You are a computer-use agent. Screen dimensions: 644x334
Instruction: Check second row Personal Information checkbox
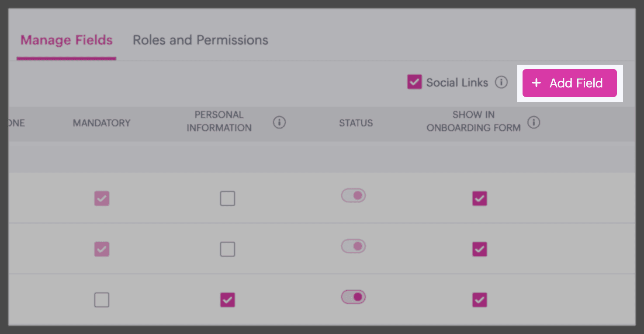coord(227,249)
